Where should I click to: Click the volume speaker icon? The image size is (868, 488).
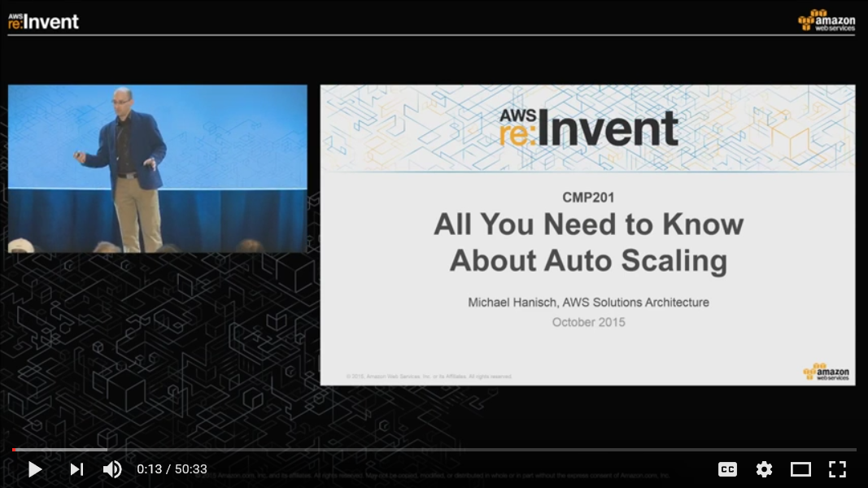click(112, 469)
